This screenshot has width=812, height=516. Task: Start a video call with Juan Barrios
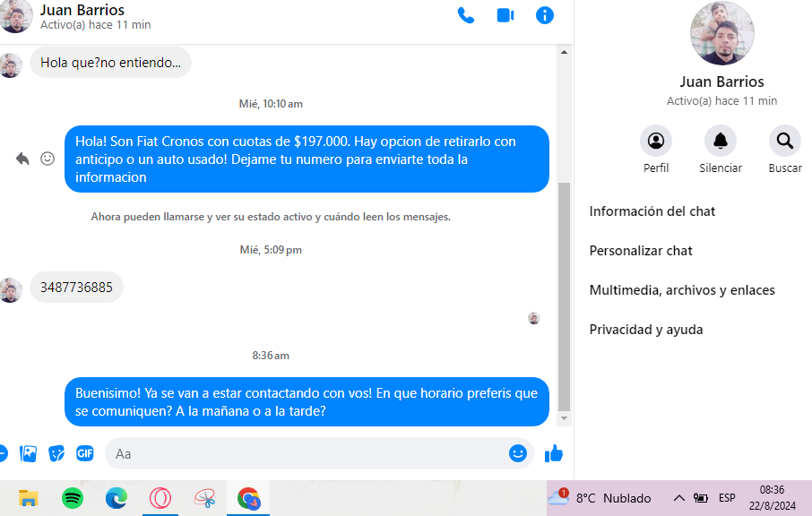[505, 15]
